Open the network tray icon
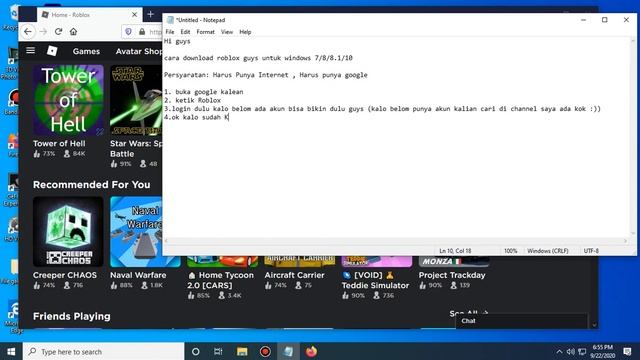Viewport: 640px width, 360px height. [x=582, y=351]
